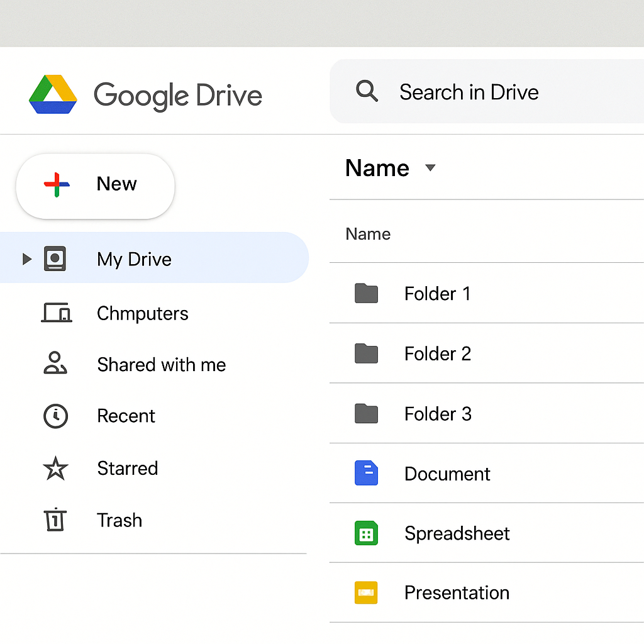
Task: Click the Chmputers devices icon
Action: (x=57, y=313)
